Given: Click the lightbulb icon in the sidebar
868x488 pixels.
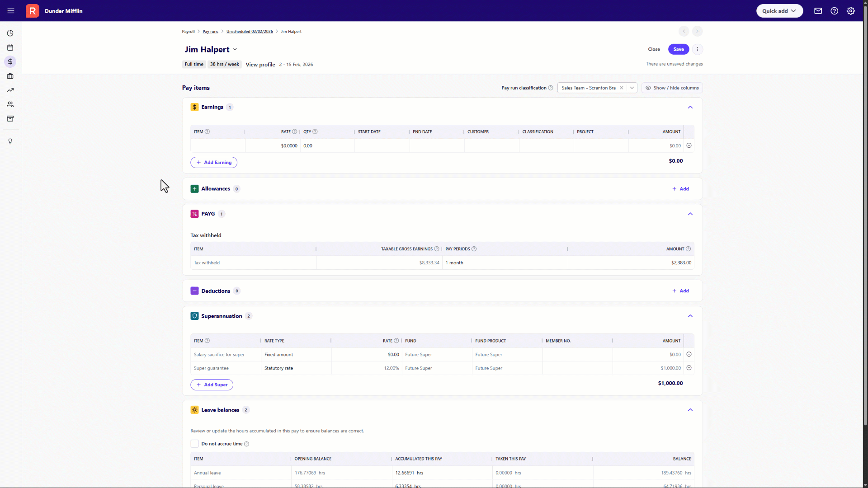Looking at the screenshot, I should (10, 141).
